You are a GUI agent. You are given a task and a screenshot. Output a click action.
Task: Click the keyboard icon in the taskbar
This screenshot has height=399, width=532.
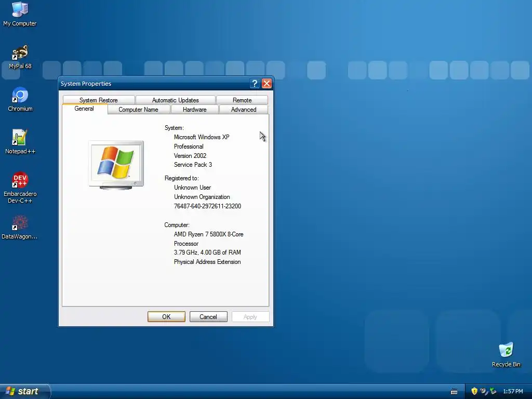pyautogui.click(x=454, y=392)
